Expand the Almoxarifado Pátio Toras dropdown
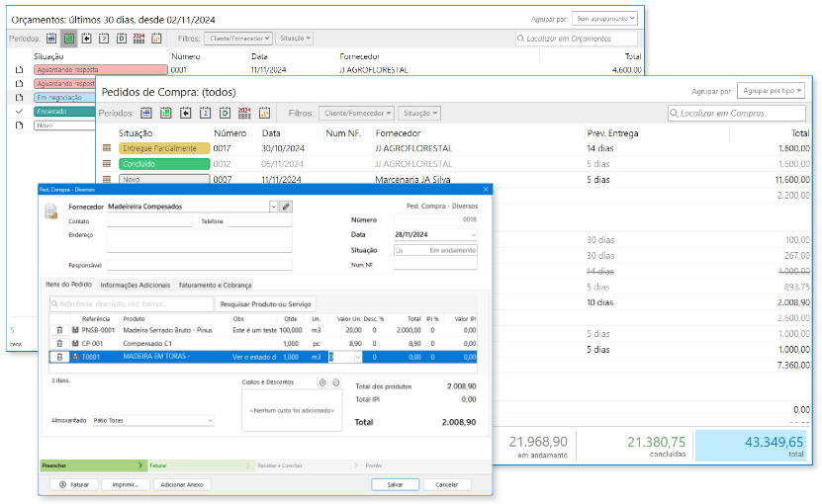 [210, 421]
